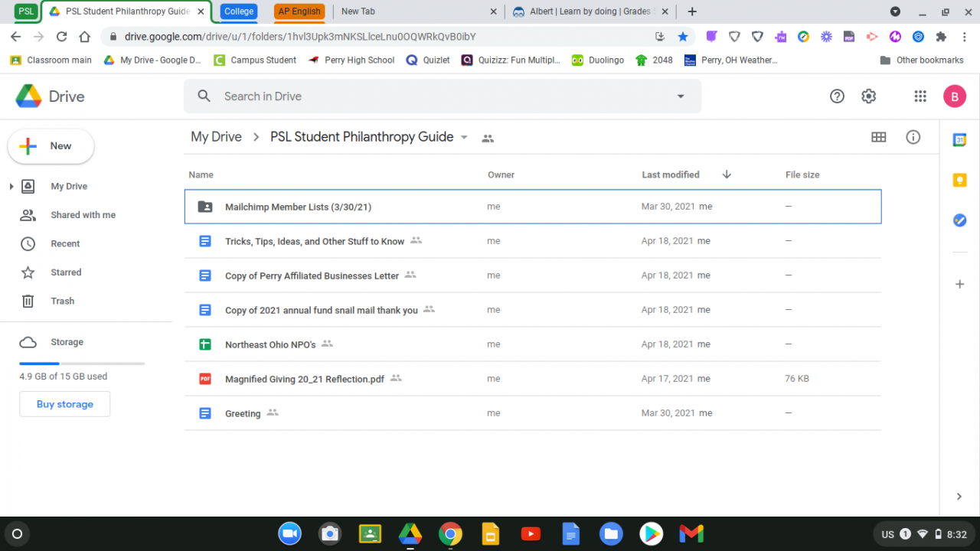Bookmark this page with star icon
This screenshot has height=551, width=980.
[x=683, y=37]
